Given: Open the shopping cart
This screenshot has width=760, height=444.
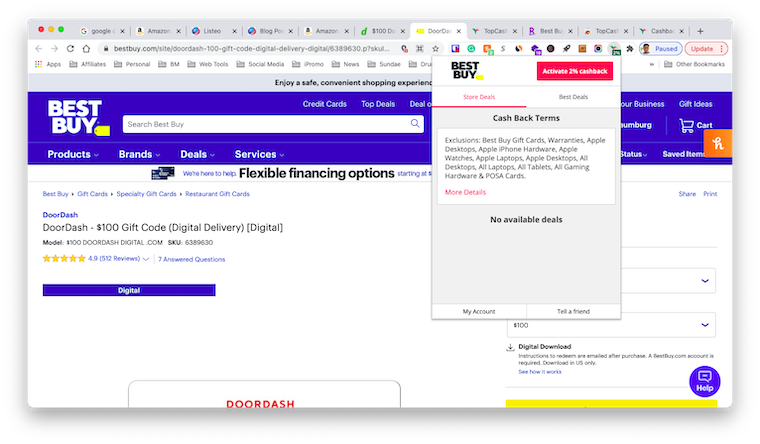Looking at the screenshot, I should point(696,125).
